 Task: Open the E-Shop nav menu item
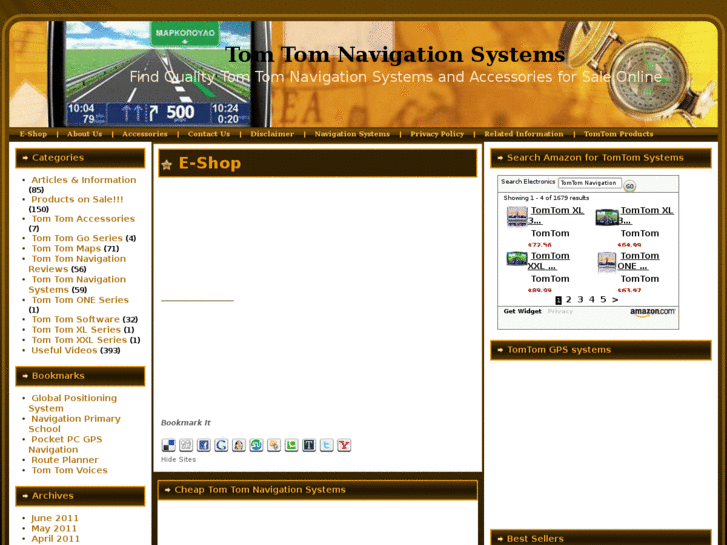pos(33,134)
